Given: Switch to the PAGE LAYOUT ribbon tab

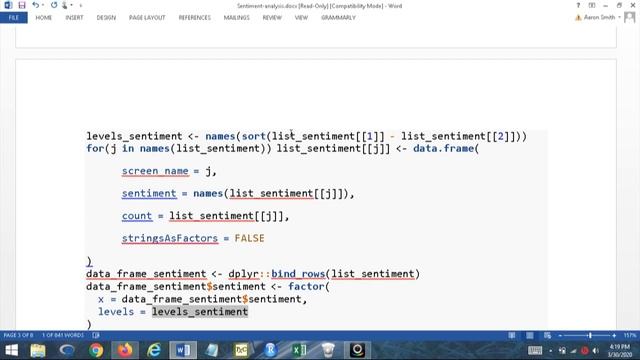Looking at the screenshot, I should (x=147, y=18).
